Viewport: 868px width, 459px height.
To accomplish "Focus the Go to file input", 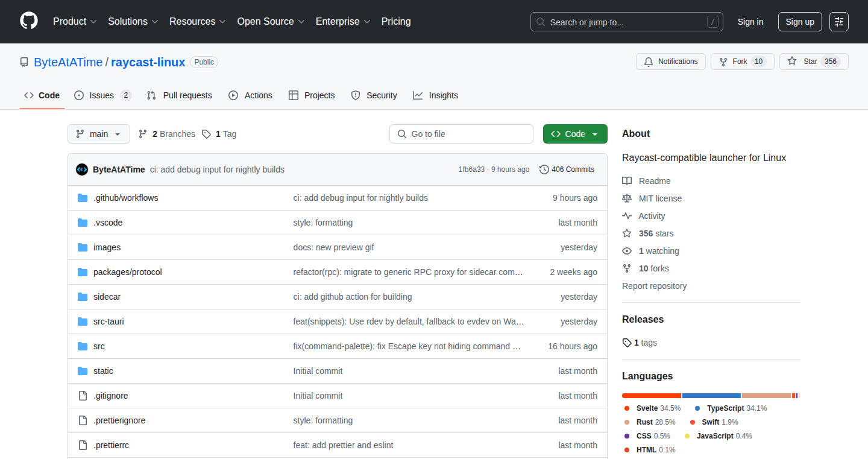I will (x=461, y=134).
